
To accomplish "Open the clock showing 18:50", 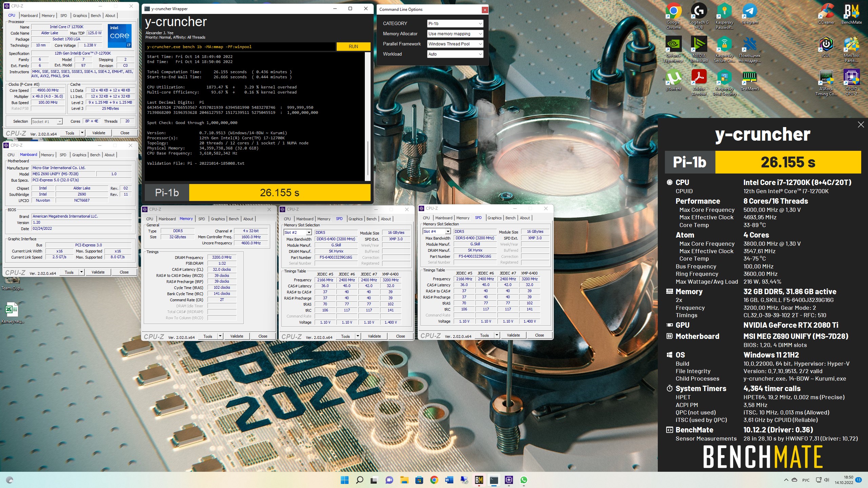I will tap(844, 480).
